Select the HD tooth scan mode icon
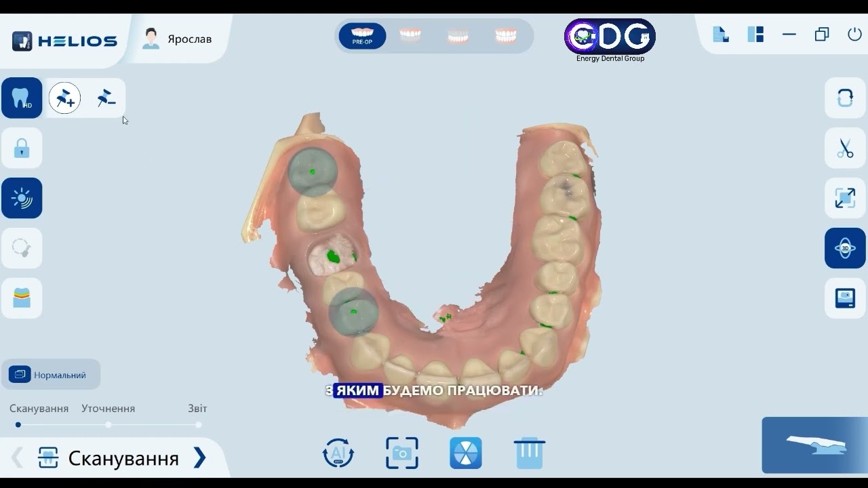 coord(22,98)
